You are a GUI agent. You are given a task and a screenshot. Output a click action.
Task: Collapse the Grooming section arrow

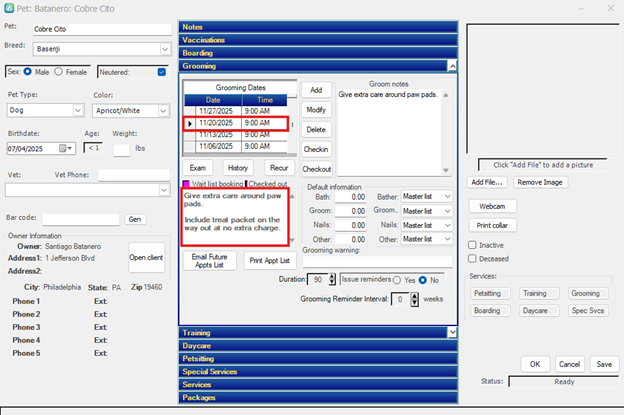coord(452,66)
